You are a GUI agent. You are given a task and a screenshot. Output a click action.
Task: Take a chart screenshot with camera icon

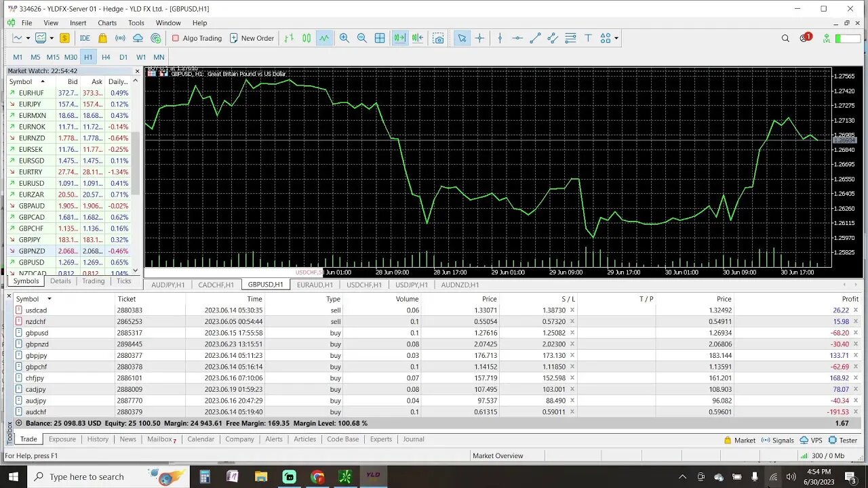(x=439, y=38)
